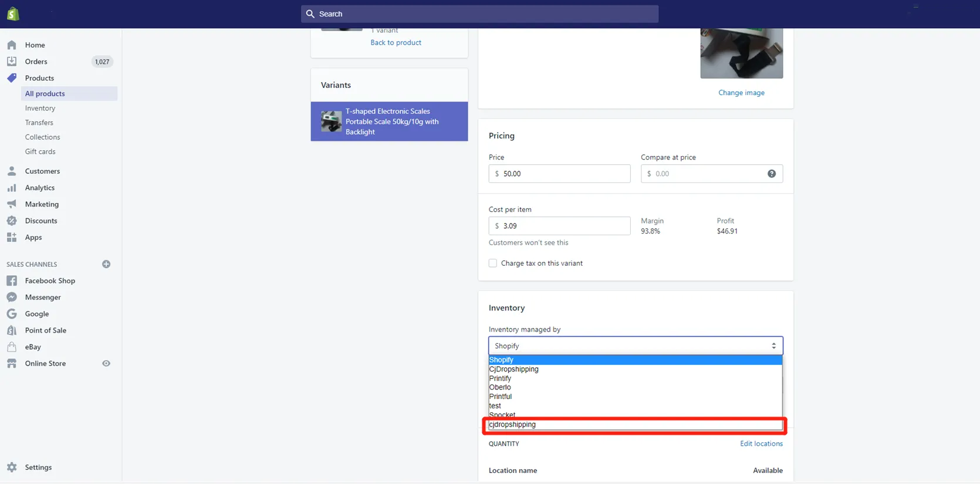View Online Store eye icon
980x484 pixels.
106,363
